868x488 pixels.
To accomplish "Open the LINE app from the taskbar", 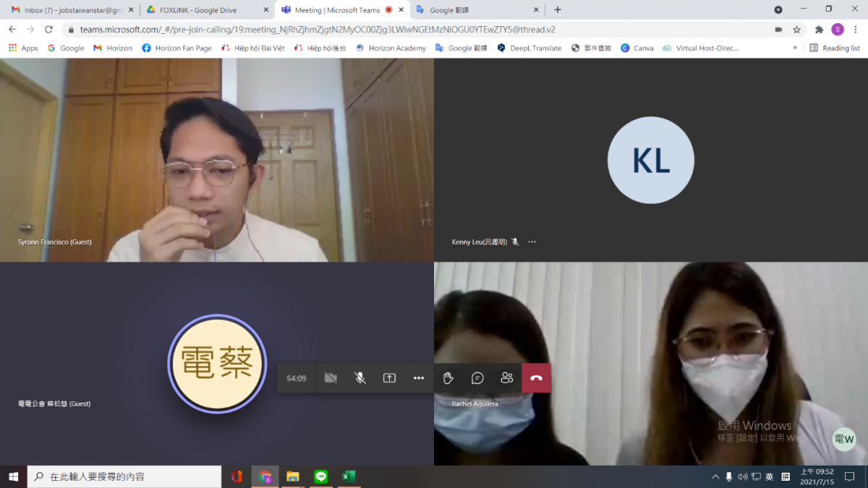I will pos(321,476).
